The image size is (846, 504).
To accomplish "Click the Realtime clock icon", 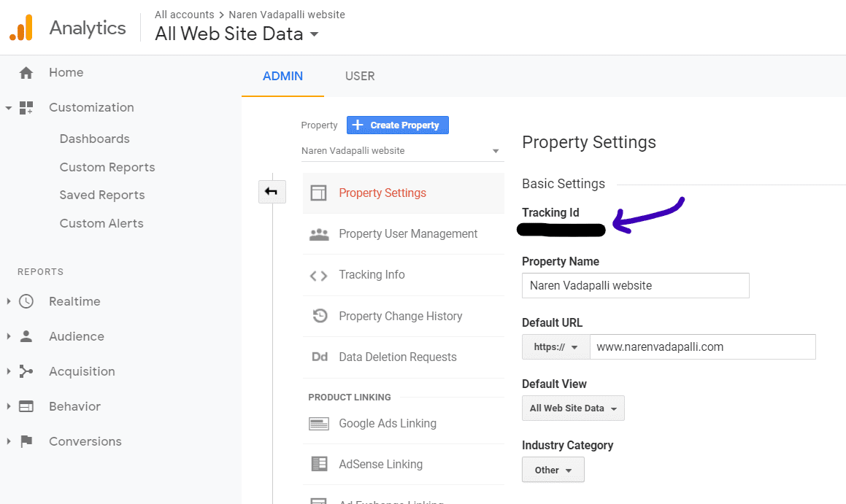I will point(26,301).
